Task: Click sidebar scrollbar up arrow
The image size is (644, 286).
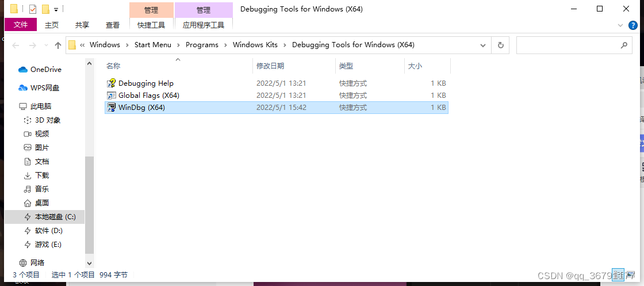Action: pos(89,63)
